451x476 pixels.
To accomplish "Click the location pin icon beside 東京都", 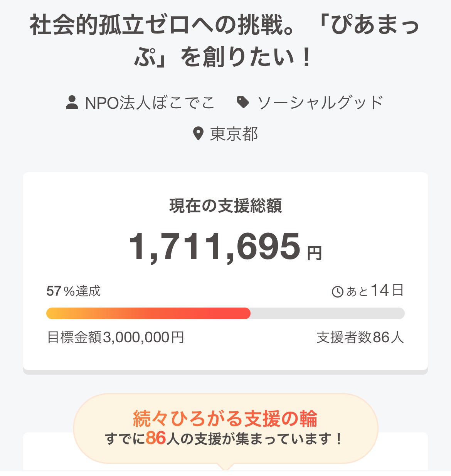I will pyautogui.click(x=198, y=134).
